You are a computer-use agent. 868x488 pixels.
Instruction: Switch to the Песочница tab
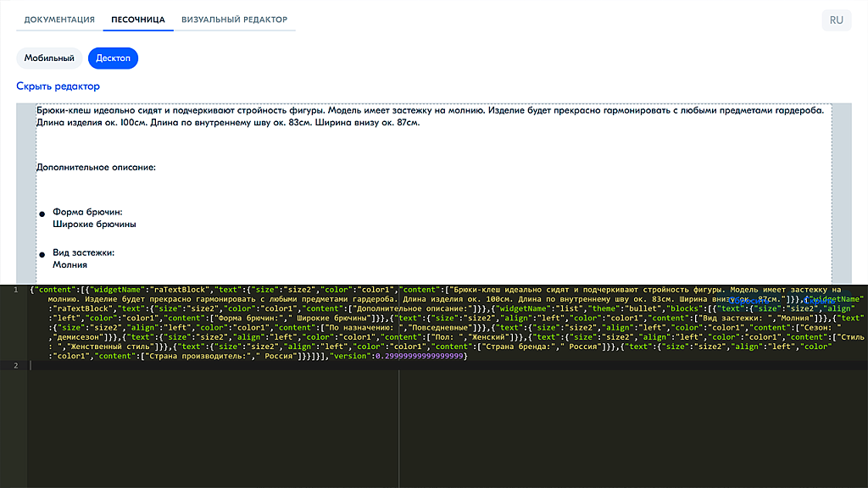(x=138, y=19)
